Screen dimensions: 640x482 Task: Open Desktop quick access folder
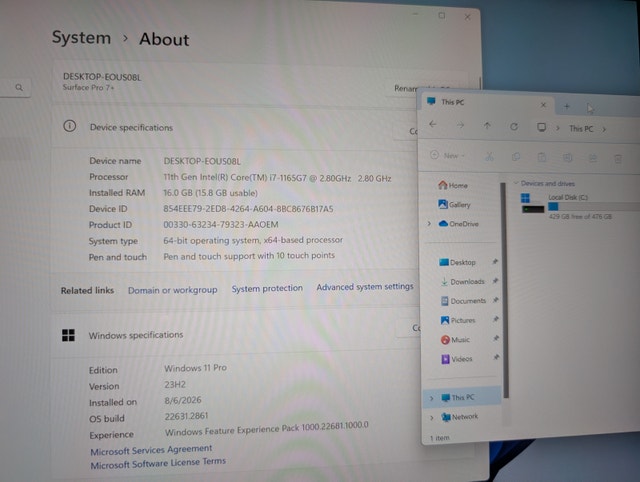(457, 262)
